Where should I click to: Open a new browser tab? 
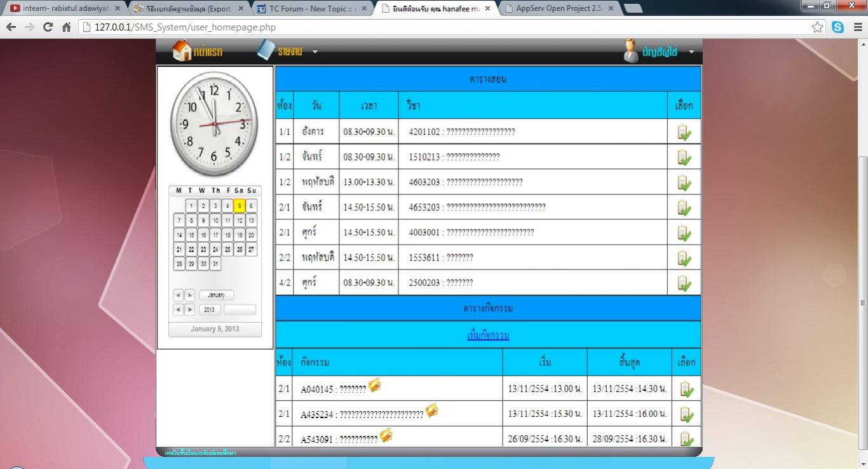pyautogui.click(x=634, y=8)
